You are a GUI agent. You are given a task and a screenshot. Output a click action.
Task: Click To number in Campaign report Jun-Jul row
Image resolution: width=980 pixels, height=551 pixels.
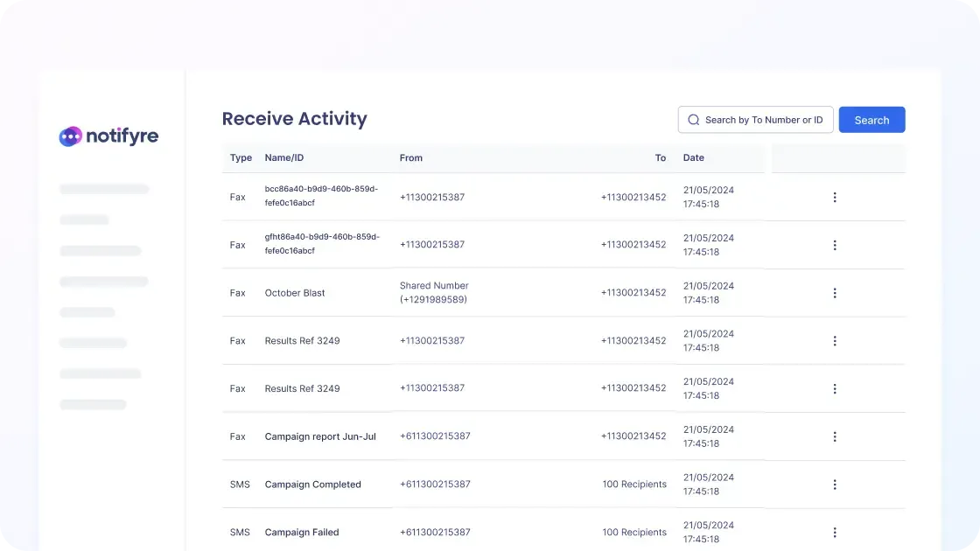click(633, 436)
